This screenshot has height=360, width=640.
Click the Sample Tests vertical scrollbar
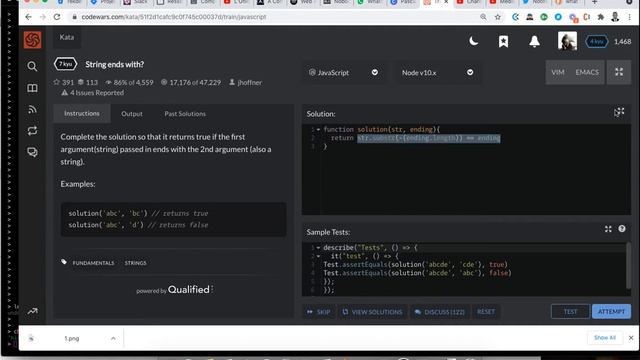(x=628, y=266)
